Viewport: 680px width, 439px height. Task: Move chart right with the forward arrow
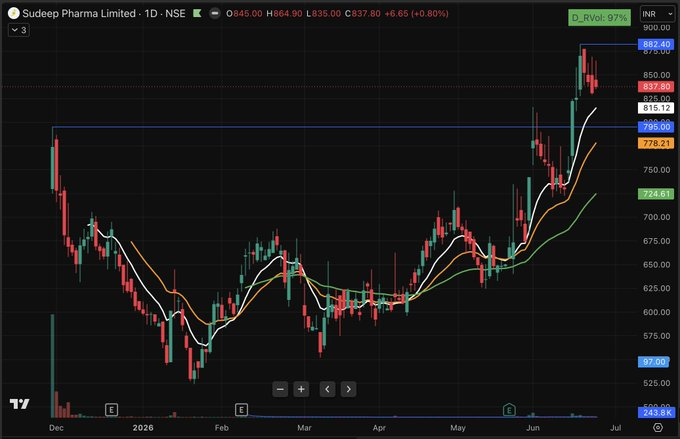(349, 390)
